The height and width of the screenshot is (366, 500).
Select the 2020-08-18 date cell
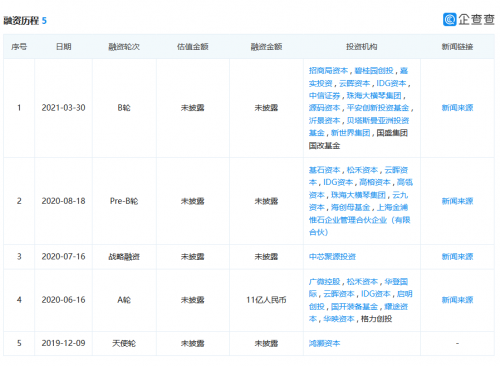[63, 201]
